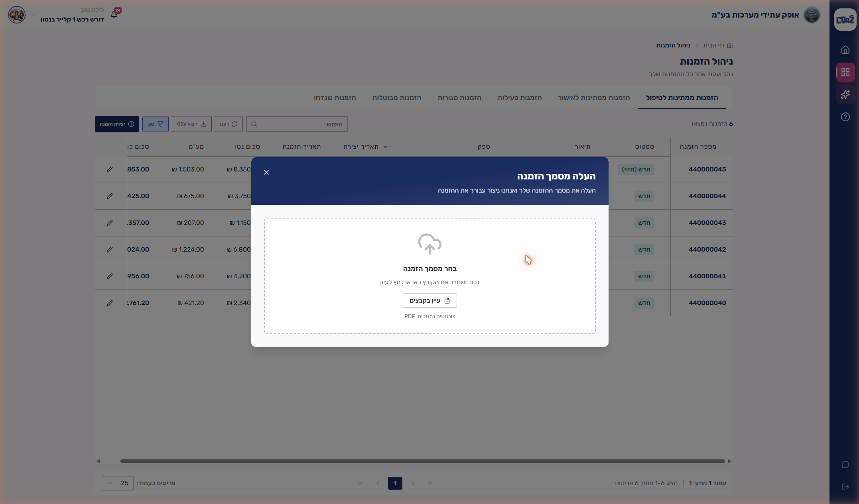This screenshot has width=859, height=504.
Task: Click the תאריך הזמנה column header
Action: (x=302, y=147)
